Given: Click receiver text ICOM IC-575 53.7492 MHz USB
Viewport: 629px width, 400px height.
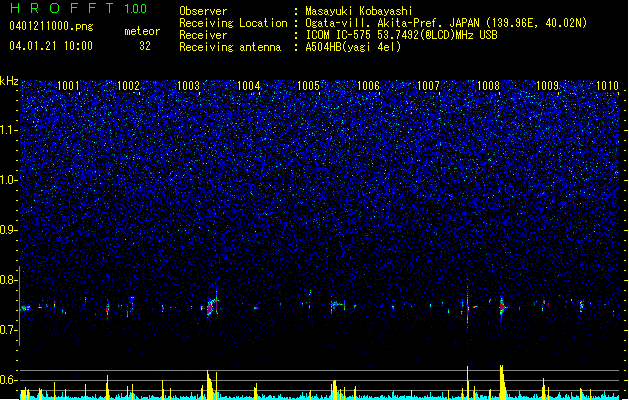Looking at the screenshot, I should pyautogui.click(x=401, y=35).
